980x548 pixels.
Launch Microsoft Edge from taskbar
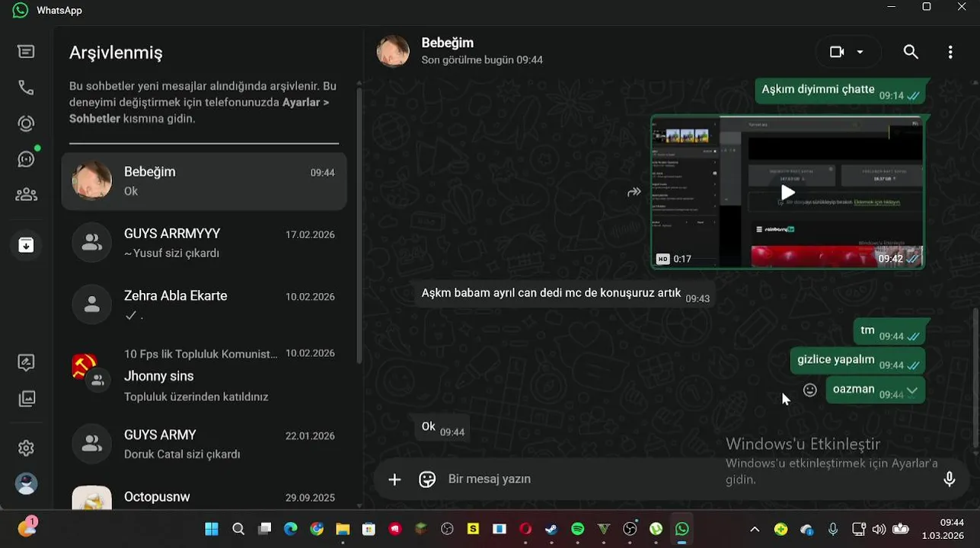[290, 529]
